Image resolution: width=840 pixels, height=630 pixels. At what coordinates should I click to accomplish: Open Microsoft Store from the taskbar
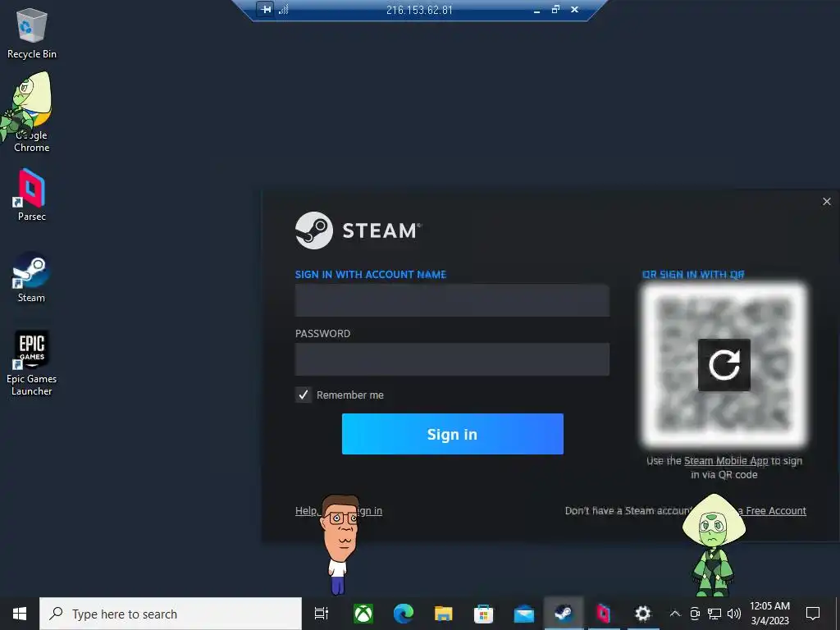coord(483,614)
